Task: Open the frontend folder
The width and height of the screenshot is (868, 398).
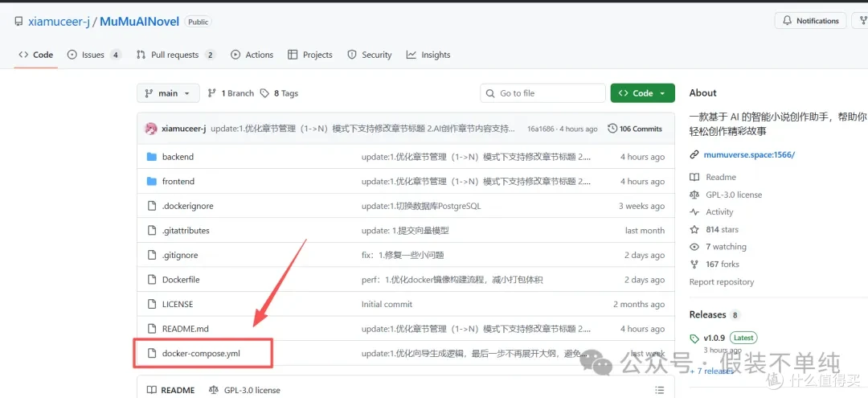Action: (178, 181)
